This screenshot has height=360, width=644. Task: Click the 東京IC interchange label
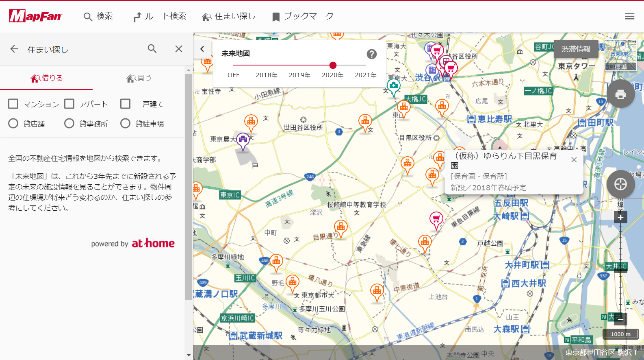[230, 195]
